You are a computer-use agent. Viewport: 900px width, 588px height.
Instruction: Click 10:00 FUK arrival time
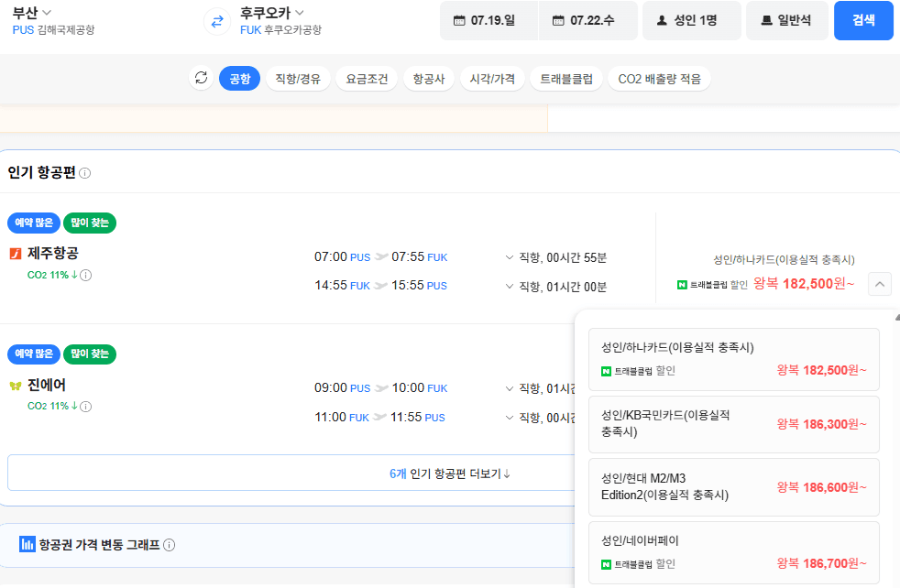[419, 388]
